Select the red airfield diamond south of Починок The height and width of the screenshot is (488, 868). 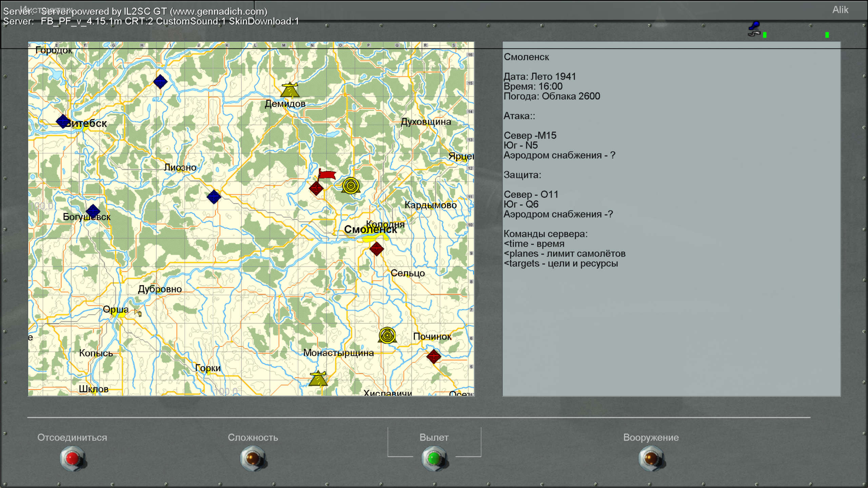(x=434, y=356)
